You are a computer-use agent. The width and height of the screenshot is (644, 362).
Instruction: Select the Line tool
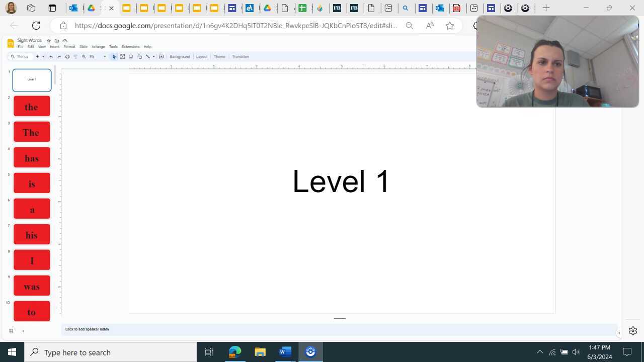[148, 56]
